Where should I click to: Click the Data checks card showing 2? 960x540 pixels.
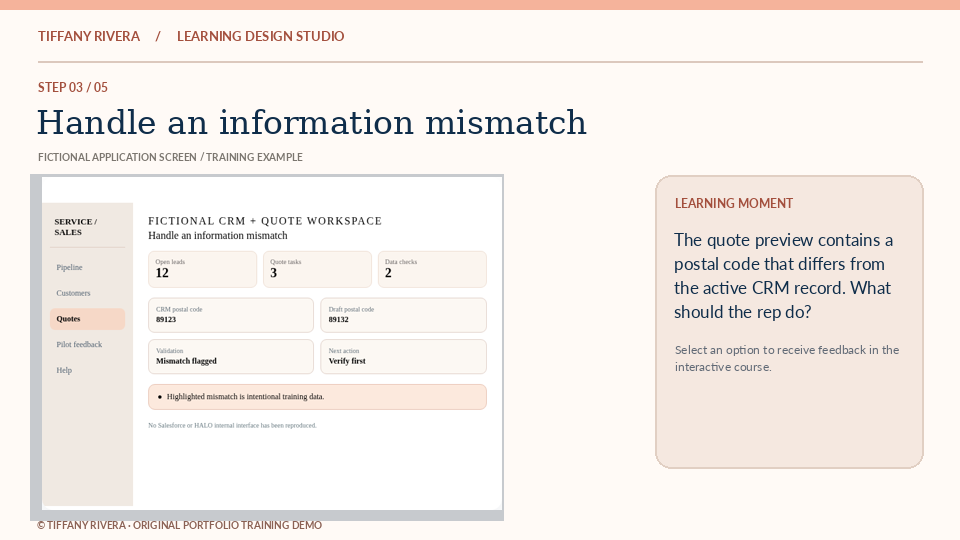click(432, 269)
